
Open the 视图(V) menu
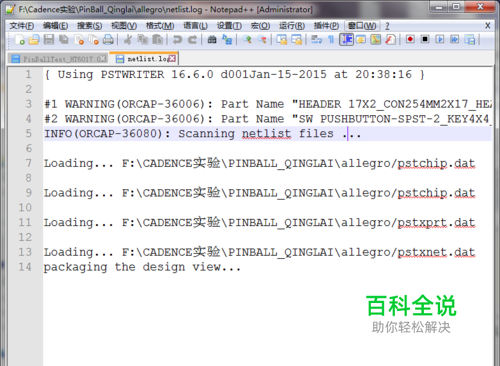[124, 26]
